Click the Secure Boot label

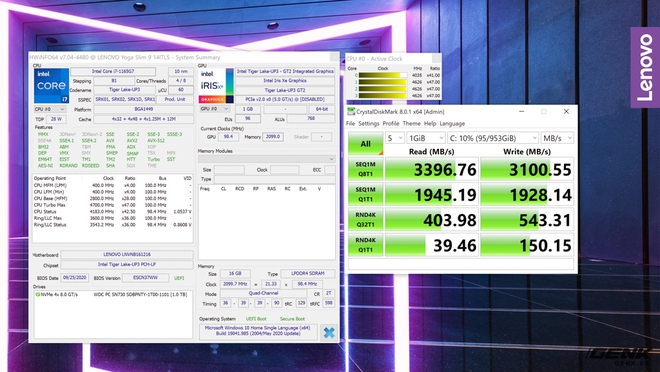292,319
